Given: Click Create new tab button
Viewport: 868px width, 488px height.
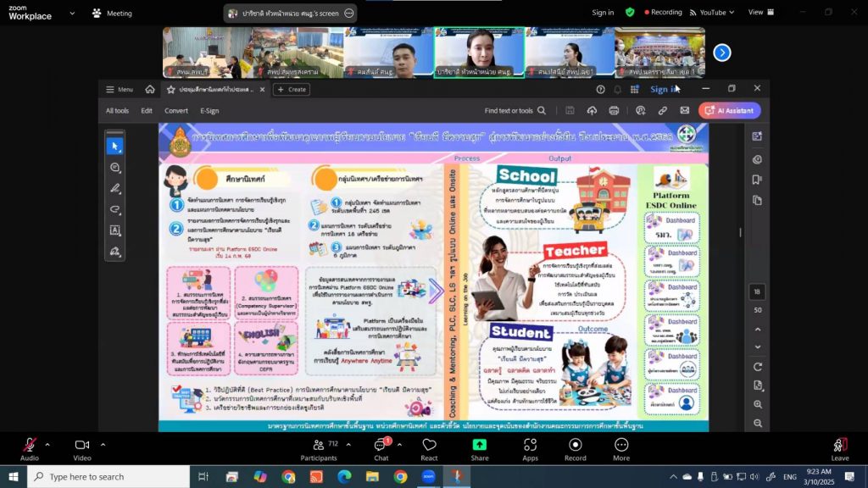Looking at the screenshot, I should point(292,89).
